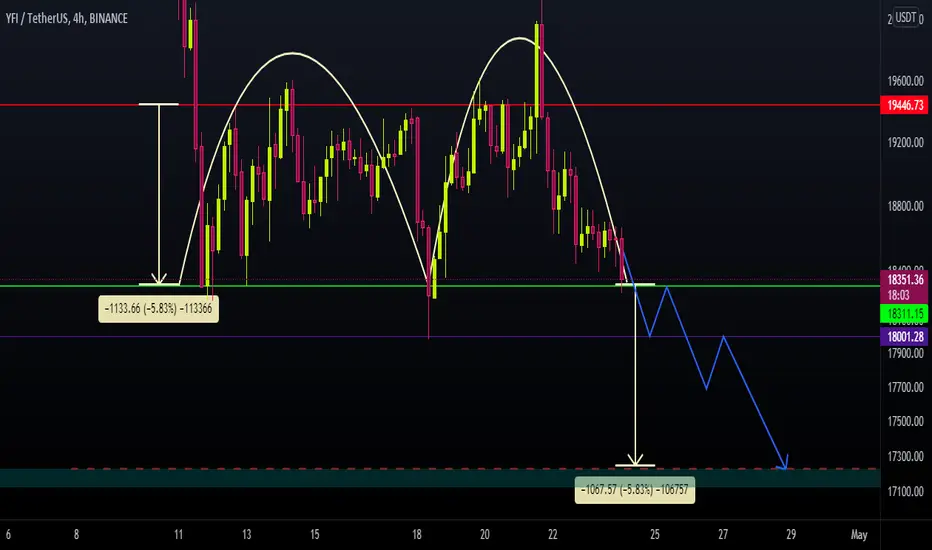Click the USDT currency button
Image resolution: width=932 pixels, height=550 pixels.
point(905,17)
